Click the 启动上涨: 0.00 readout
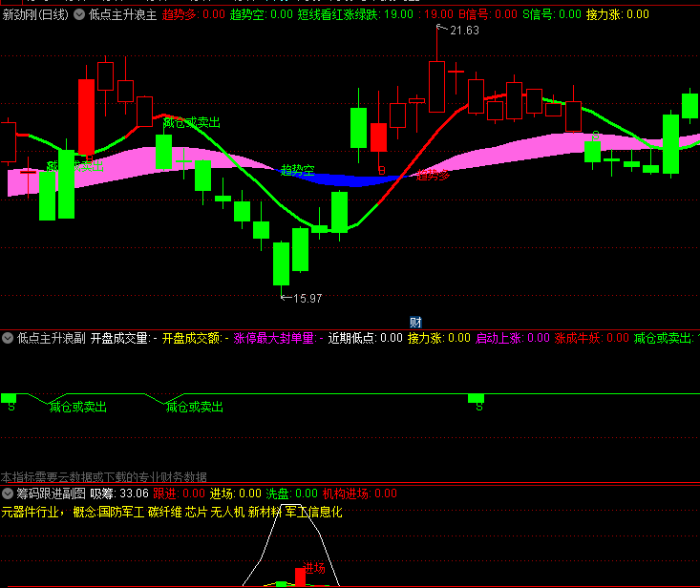This screenshot has height=588, width=700. (x=513, y=338)
